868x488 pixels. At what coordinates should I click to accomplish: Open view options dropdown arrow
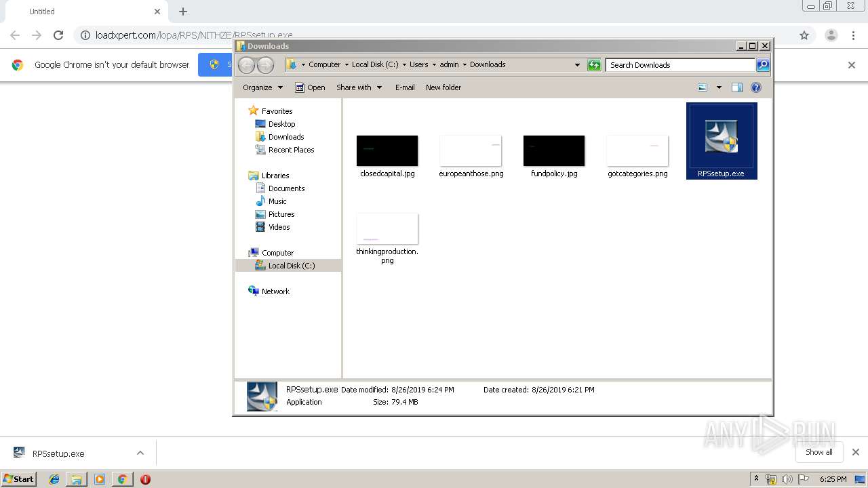pyautogui.click(x=719, y=87)
